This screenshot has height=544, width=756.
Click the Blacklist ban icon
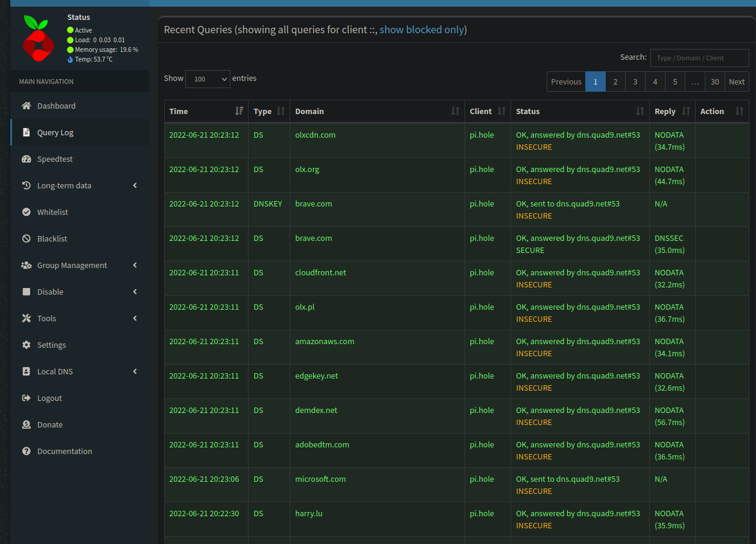click(x=26, y=238)
